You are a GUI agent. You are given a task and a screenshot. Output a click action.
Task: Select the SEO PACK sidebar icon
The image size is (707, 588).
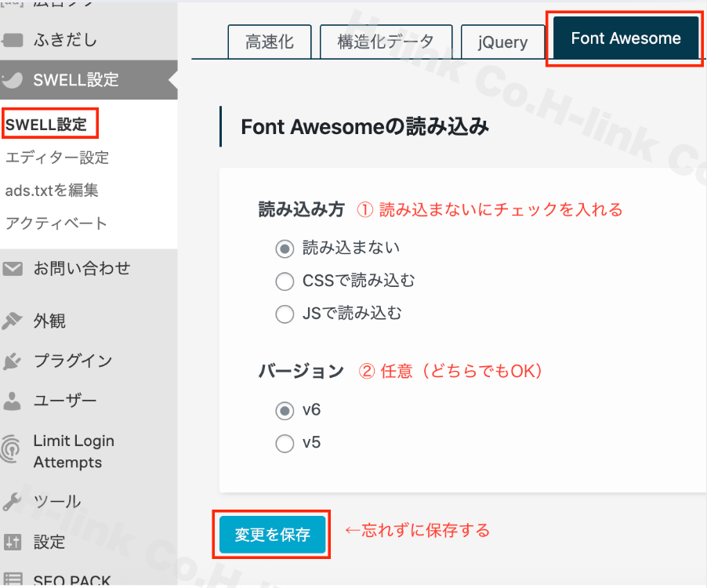coord(14,579)
